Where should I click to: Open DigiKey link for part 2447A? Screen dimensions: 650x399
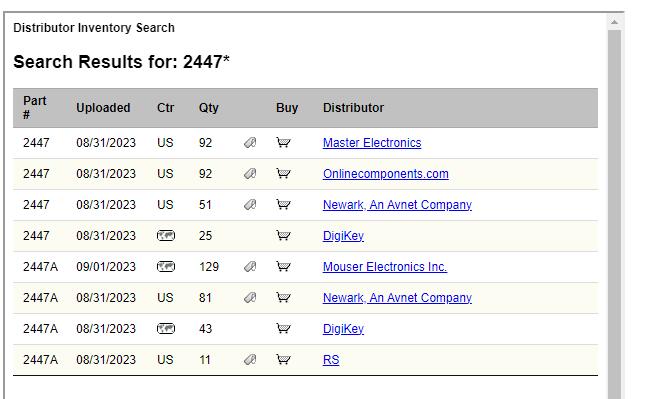coord(343,329)
